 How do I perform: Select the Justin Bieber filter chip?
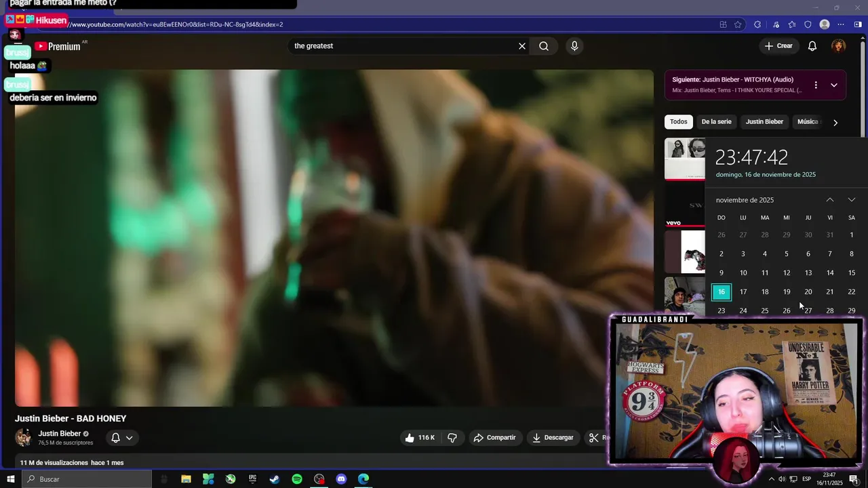pyautogui.click(x=764, y=122)
